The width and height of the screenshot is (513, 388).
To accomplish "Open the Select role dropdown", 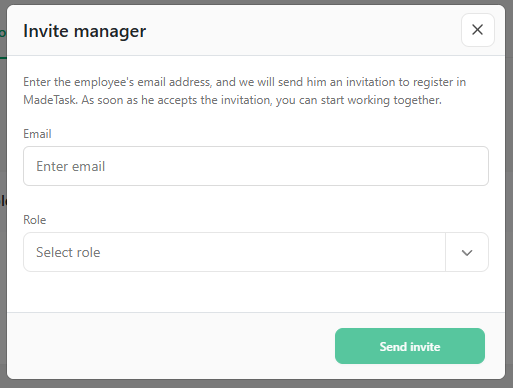I will pyautogui.click(x=256, y=252).
